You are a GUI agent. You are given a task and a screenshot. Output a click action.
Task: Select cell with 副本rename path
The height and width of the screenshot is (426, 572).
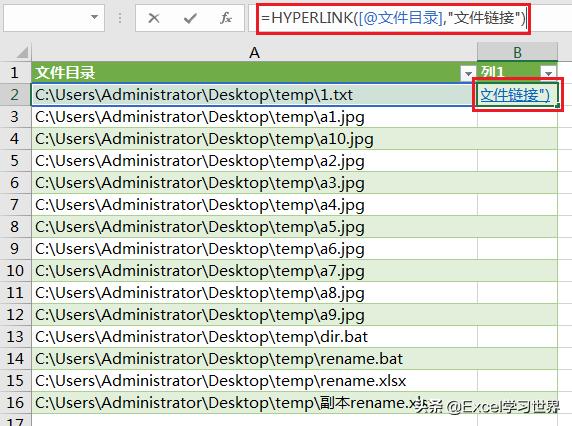pos(254,402)
